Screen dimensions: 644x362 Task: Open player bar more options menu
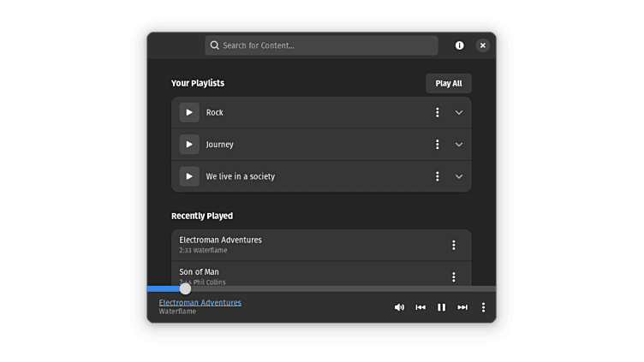(x=483, y=307)
